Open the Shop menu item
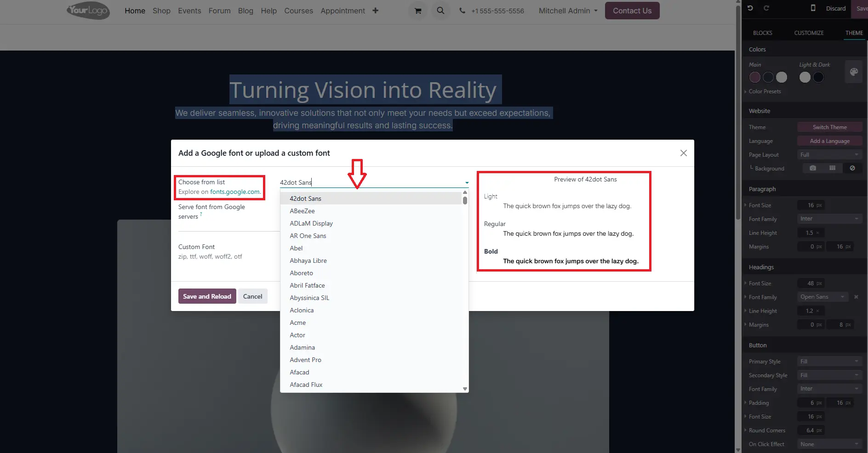 click(x=161, y=11)
